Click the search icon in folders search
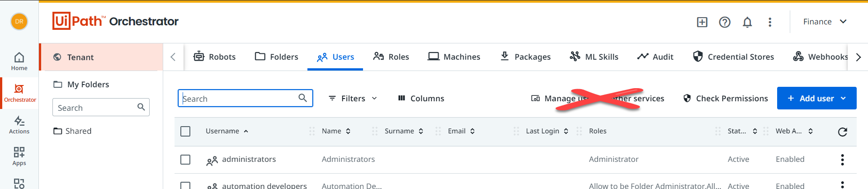Image resolution: width=868 pixels, height=189 pixels. coord(141,107)
